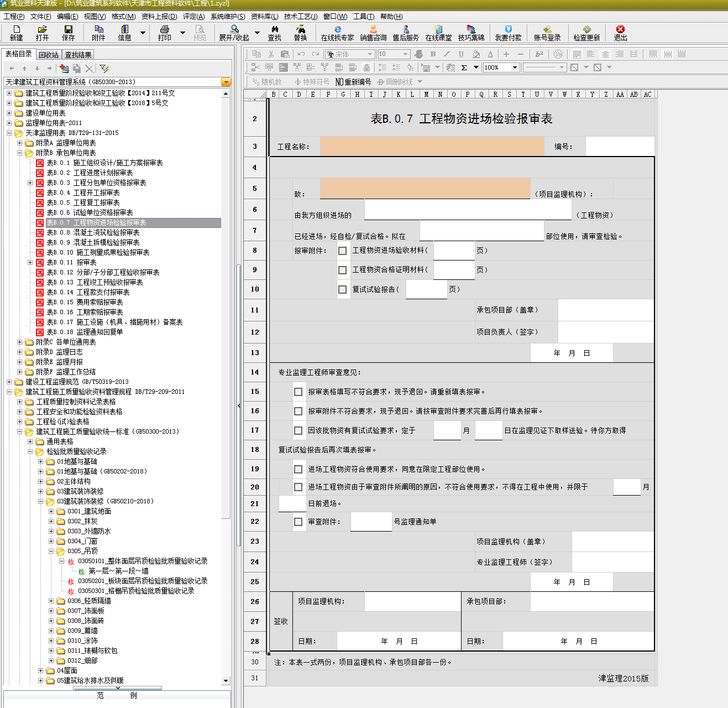
Task: Check 工程物资合格证明材料 checkbox
Action: tap(343, 270)
